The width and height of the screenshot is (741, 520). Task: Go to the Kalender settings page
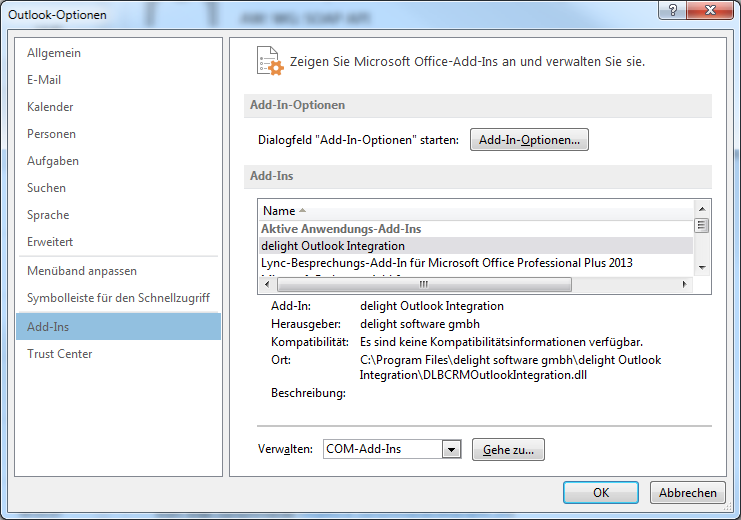50,107
